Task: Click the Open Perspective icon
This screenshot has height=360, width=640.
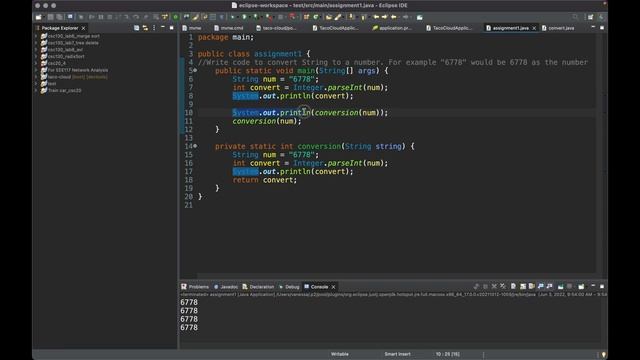Action: click(591, 17)
